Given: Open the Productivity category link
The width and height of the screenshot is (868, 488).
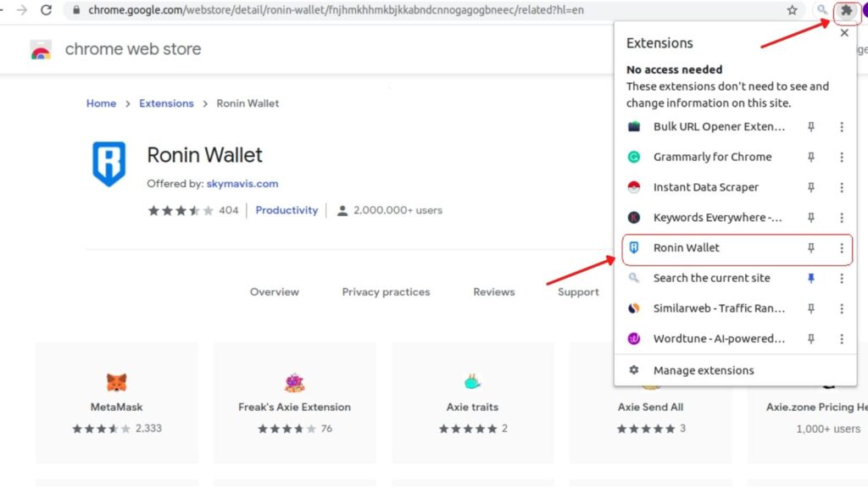Looking at the screenshot, I should [287, 210].
